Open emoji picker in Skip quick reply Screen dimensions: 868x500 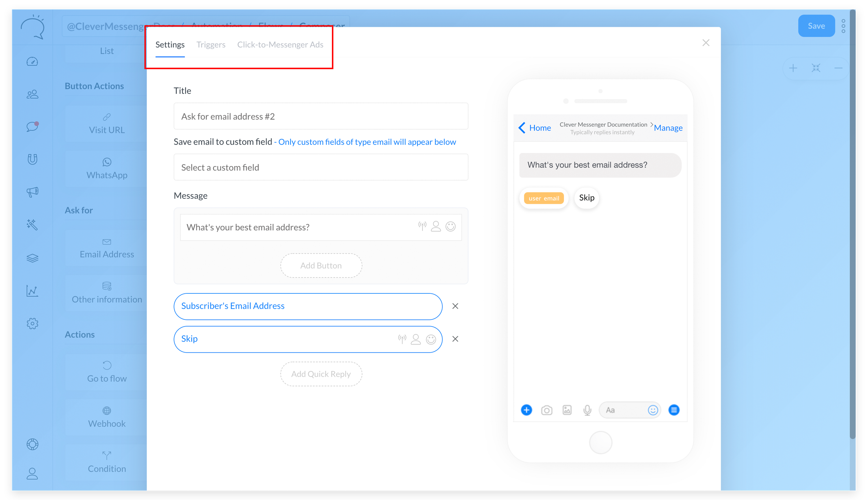pyautogui.click(x=431, y=339)
